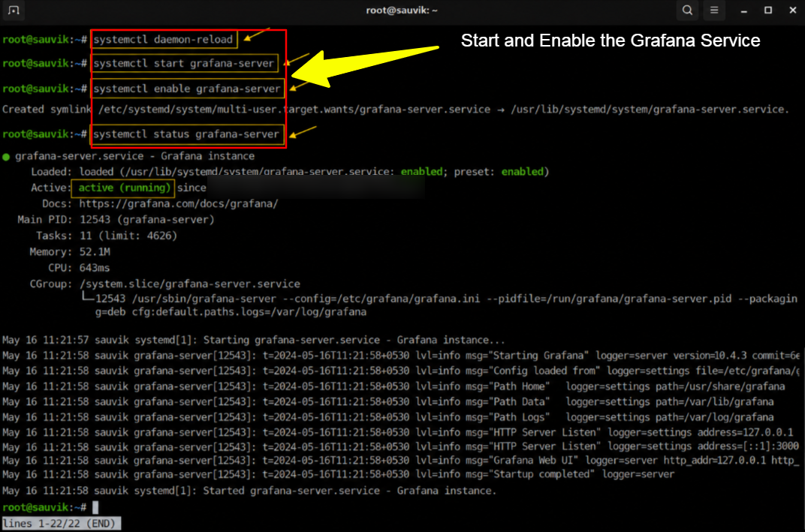
Task: Click the systemctl start grafana-server command
Action: click(184, 64)
